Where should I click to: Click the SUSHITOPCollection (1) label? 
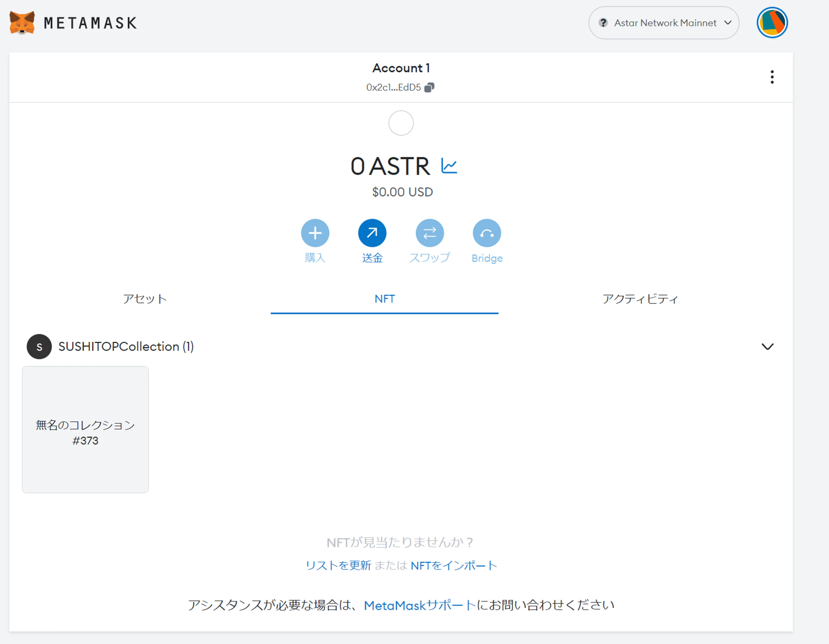point(126,346)
